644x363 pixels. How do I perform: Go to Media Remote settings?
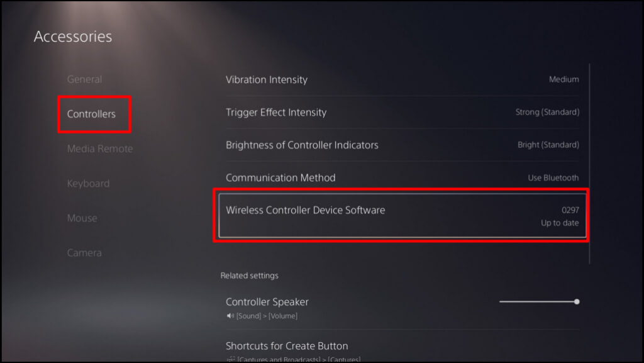(99, 148)
